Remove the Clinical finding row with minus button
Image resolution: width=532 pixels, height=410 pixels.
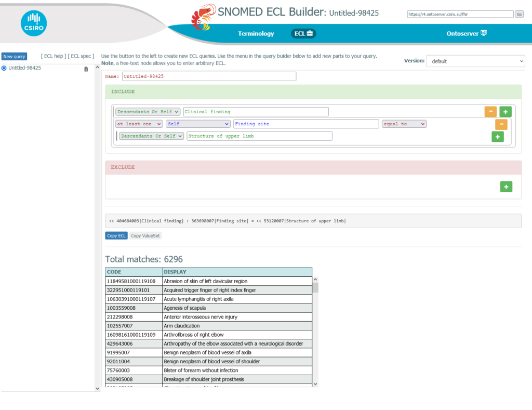pyautogui.click(x=490, y=112)
